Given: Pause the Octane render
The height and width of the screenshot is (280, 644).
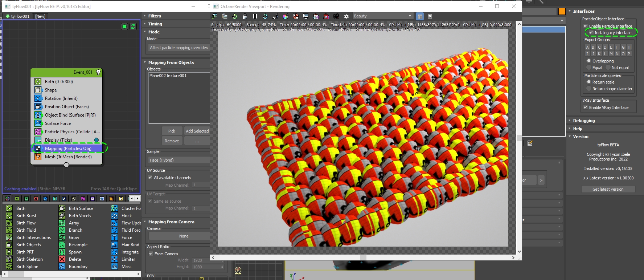Looking at the screenshot, I should (x=255, y=16).
